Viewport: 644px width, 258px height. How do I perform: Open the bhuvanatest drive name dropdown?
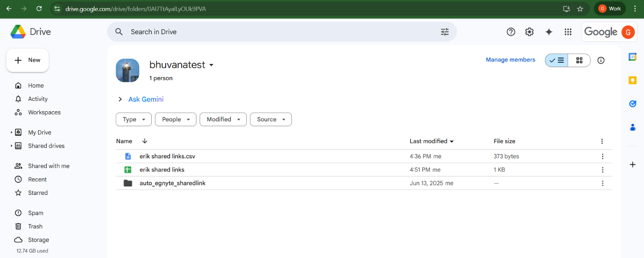211,65
